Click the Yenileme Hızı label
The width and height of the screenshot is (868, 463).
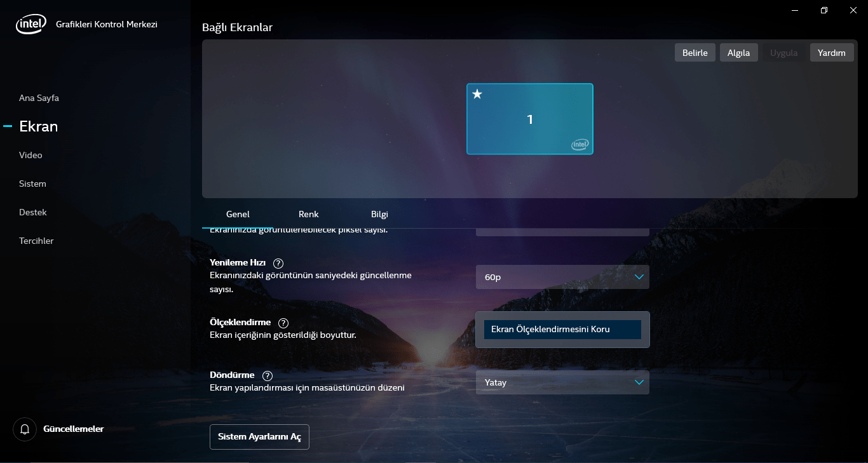point(238,263)
